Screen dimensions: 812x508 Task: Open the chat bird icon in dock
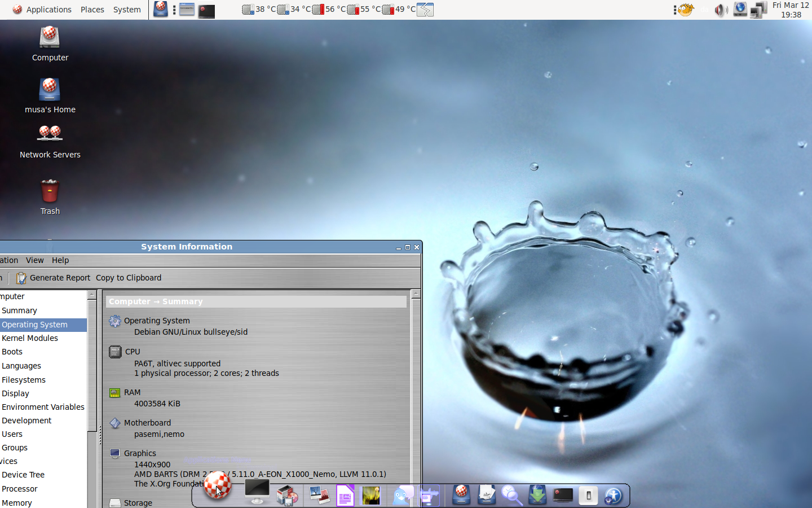tap(403, 496)
